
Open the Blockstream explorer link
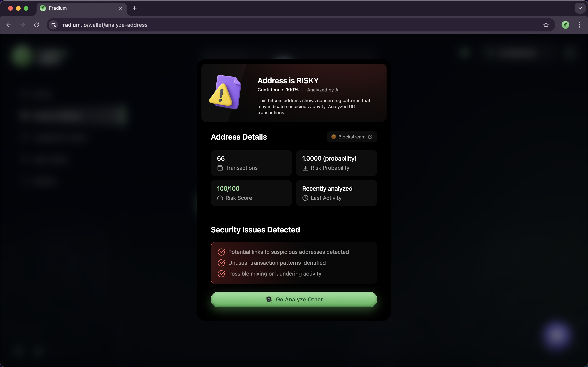point(351,137)
